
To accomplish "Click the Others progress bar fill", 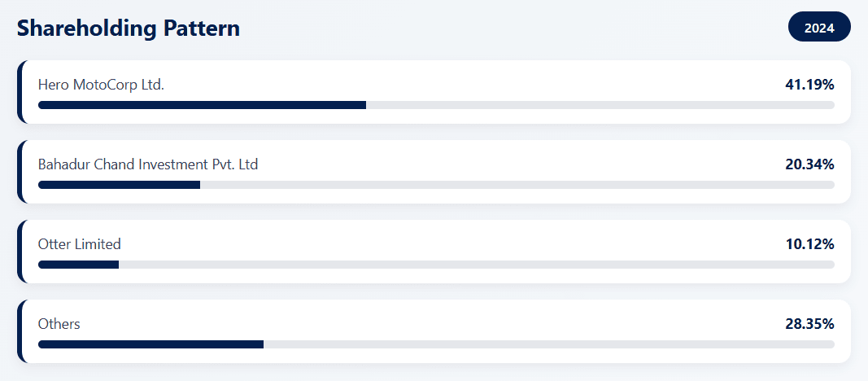I will (x=150, y=344).
